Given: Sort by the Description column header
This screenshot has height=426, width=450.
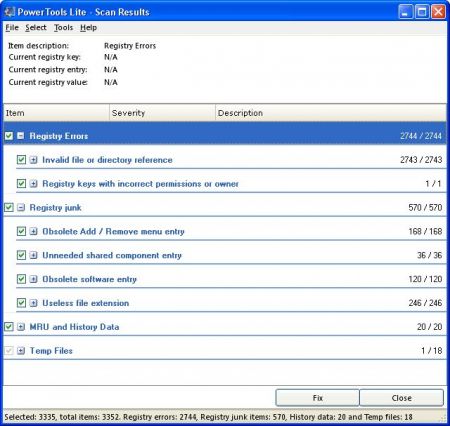Looking at the screenshot, I should [331, 113].
